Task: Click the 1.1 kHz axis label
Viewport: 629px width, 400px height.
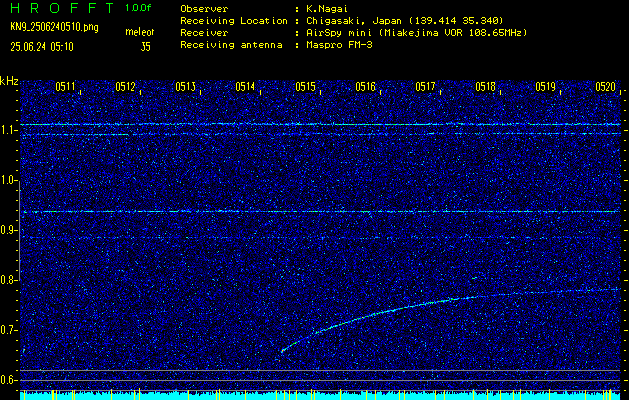Action: [9, 131]
